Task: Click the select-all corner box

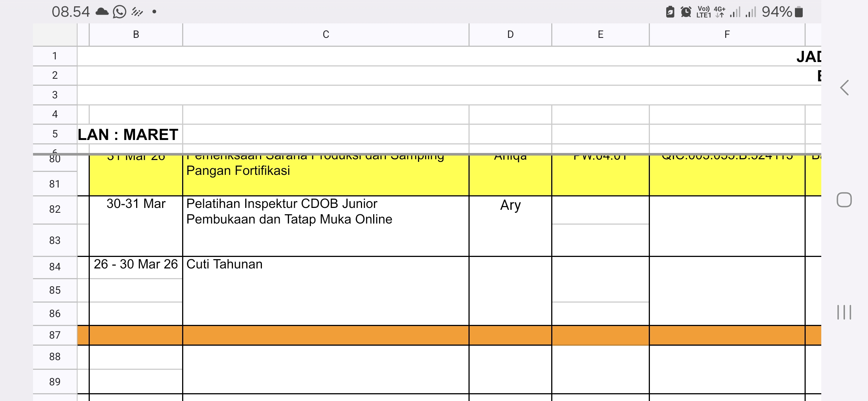Action: click(55, 35)
